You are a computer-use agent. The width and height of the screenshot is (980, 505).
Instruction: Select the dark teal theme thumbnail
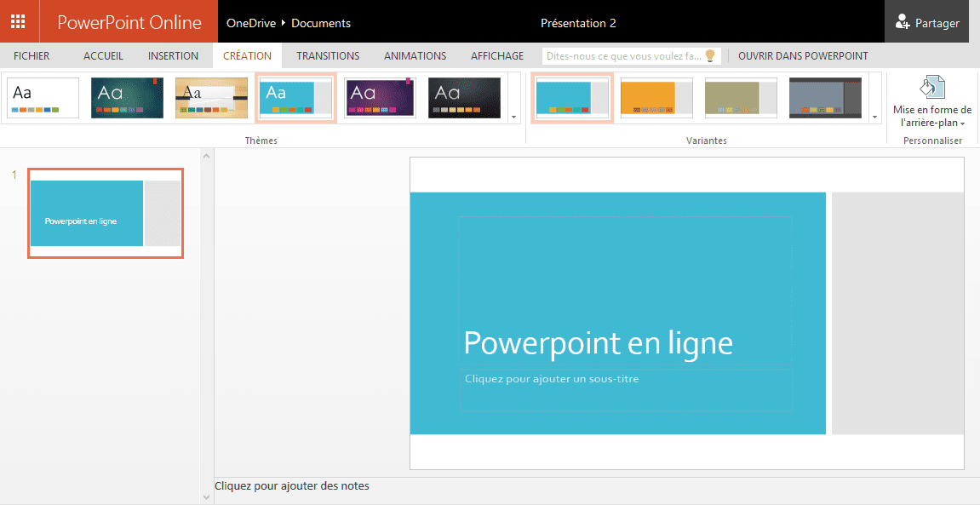128,98
